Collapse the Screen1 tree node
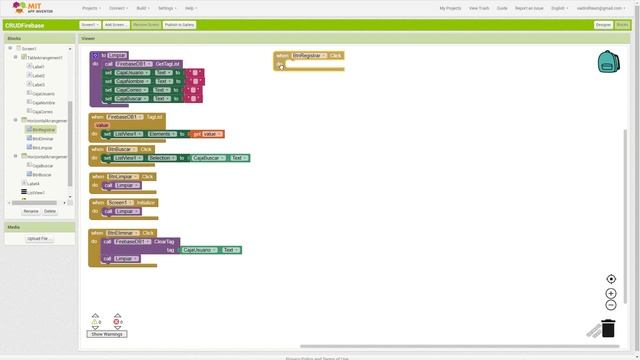Screen dimensions: 640x360 click(x=10, y=48)
